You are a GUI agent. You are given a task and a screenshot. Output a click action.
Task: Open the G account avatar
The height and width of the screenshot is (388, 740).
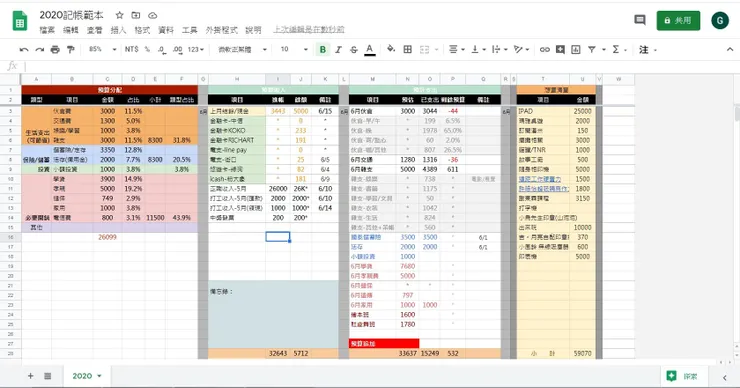pyautogui.click(x=720, y=20)
